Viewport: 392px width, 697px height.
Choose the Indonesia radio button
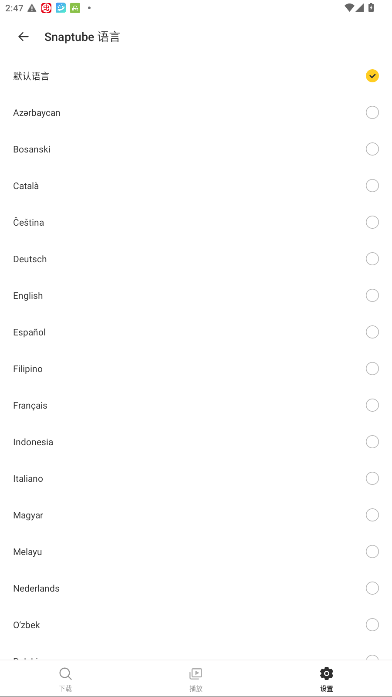pyautogui.click(x=372, y=442)
